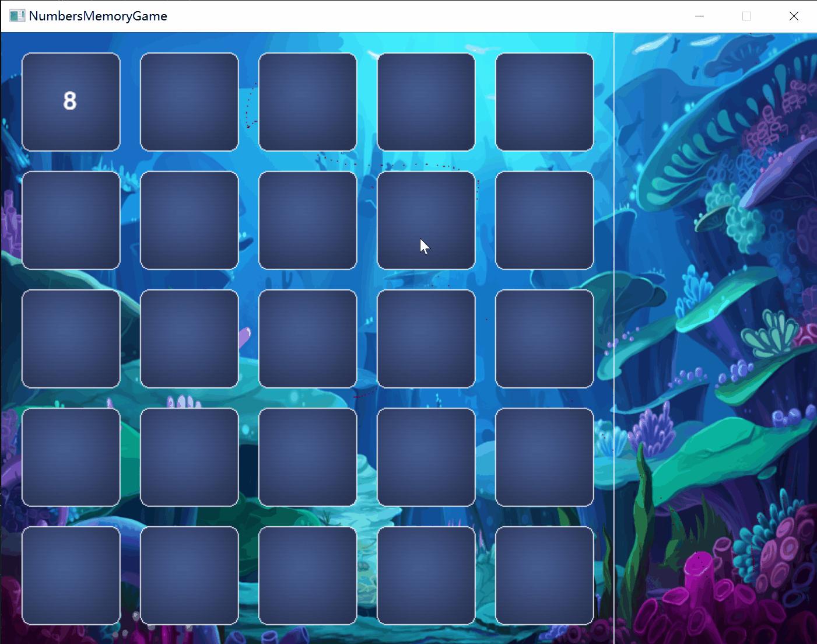Reveal second-row card under the mouse cursor
The width and height of the screenshot is (817, 644).
point(426,220)
